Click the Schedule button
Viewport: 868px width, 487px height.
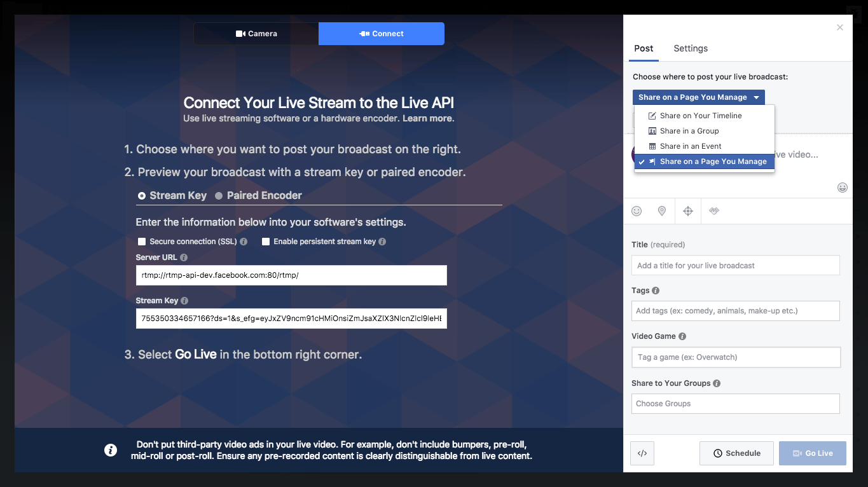736,453
